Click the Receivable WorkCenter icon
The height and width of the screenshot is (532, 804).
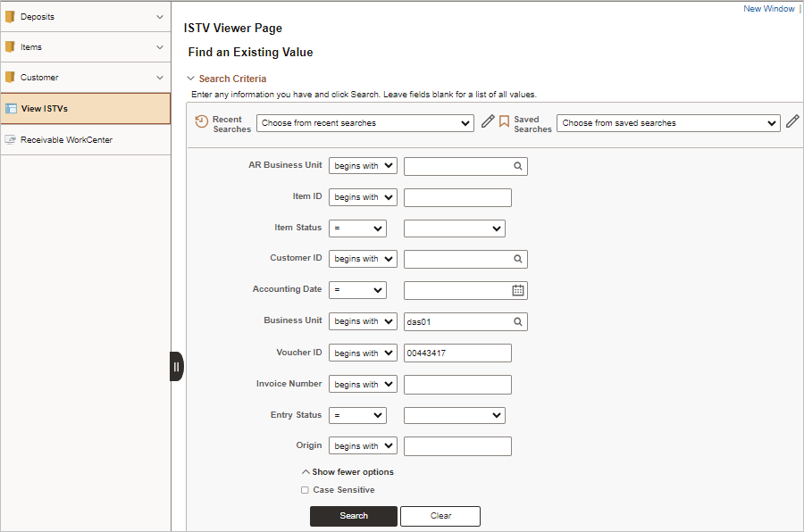(10, 139)
